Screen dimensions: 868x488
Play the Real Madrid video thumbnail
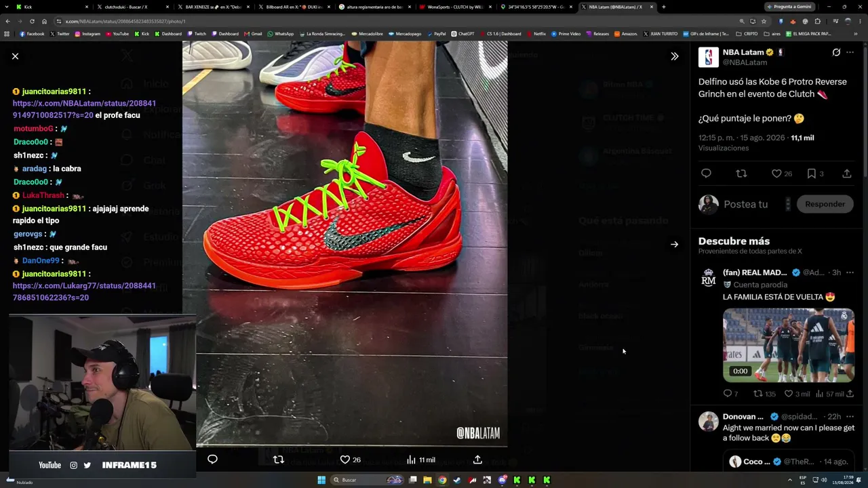tap(789, 345)
